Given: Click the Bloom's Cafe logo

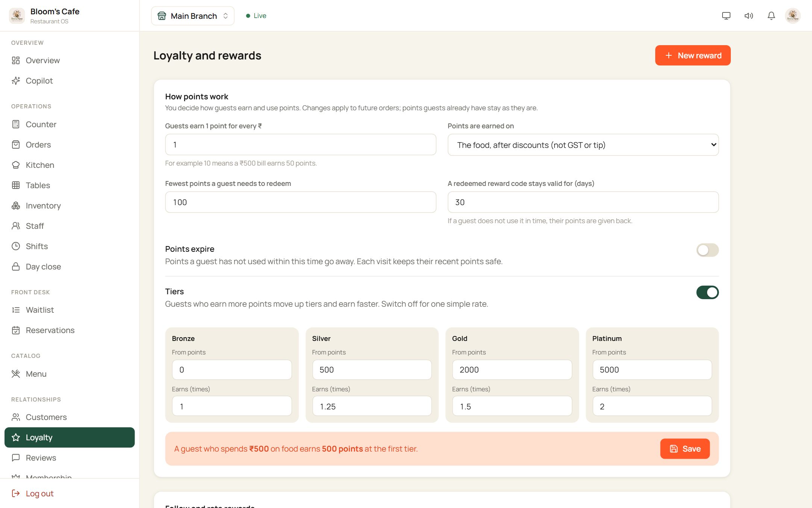Looking at the screenshot, I should (17, 16).
